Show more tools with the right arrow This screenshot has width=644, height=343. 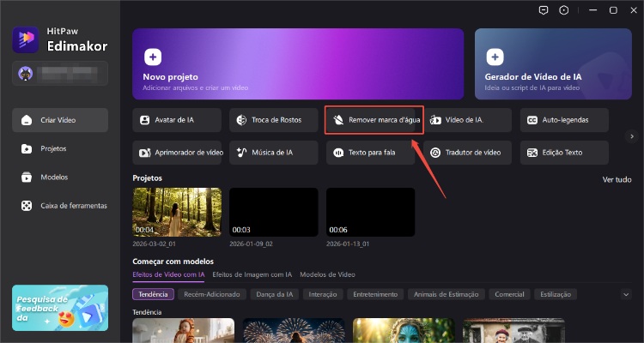[632, 136]
